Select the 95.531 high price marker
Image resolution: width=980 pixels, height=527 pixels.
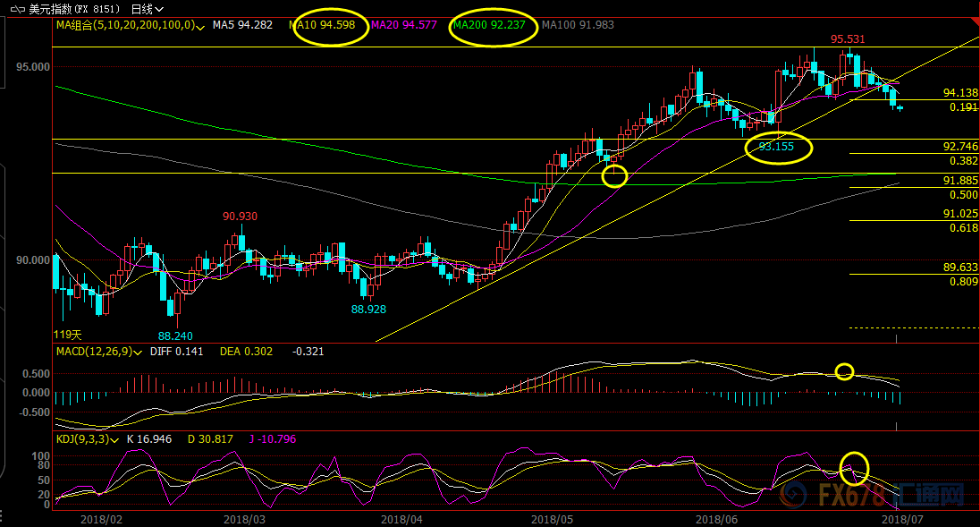(x=848, y=39)
